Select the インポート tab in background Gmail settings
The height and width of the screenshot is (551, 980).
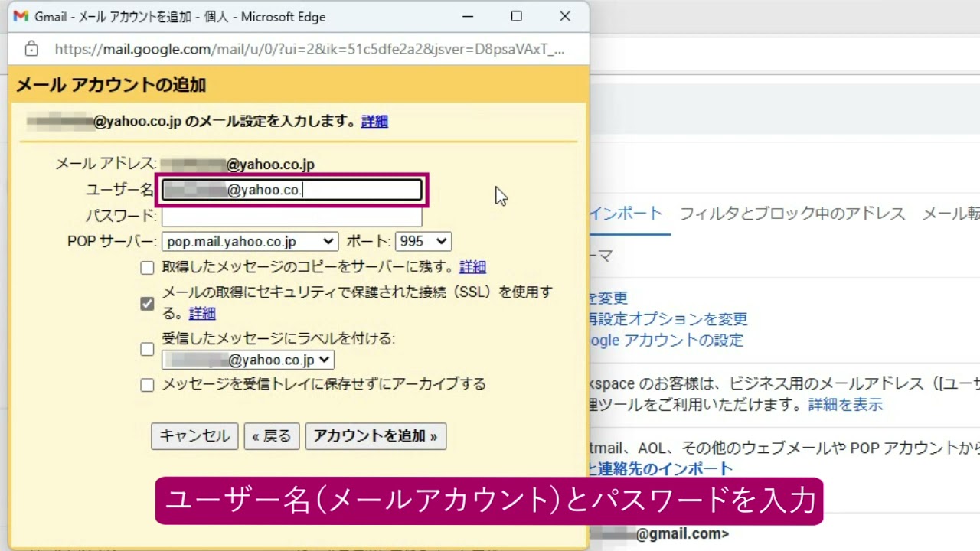[626, 214]
